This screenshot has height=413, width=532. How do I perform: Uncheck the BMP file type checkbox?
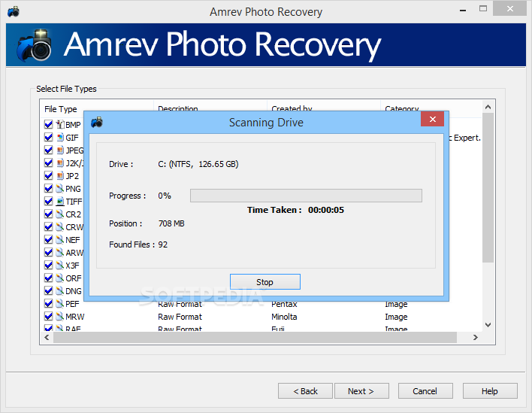pos(49,125)
